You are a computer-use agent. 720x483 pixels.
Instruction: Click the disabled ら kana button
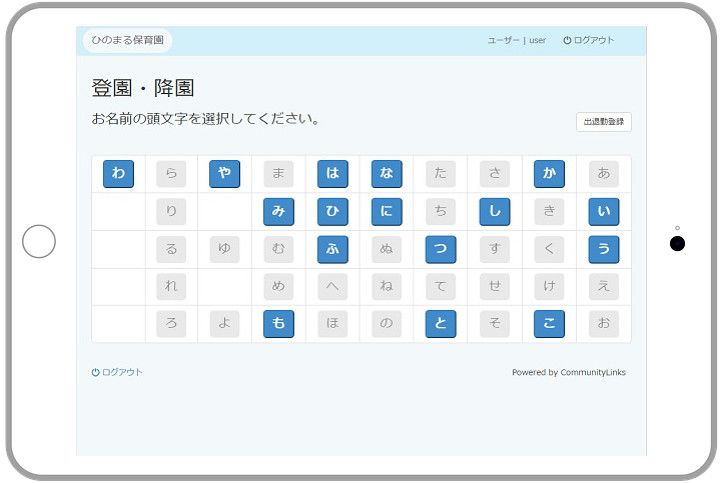pos(171,174)
